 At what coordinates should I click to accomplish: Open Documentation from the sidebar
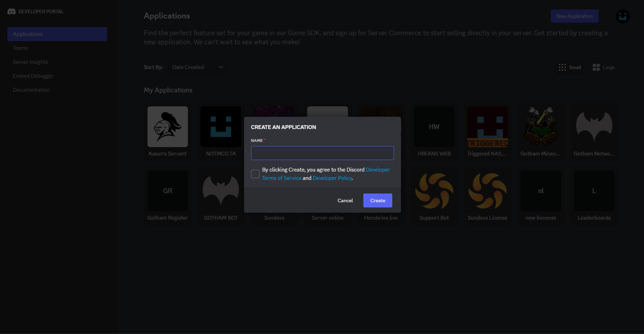31,90
